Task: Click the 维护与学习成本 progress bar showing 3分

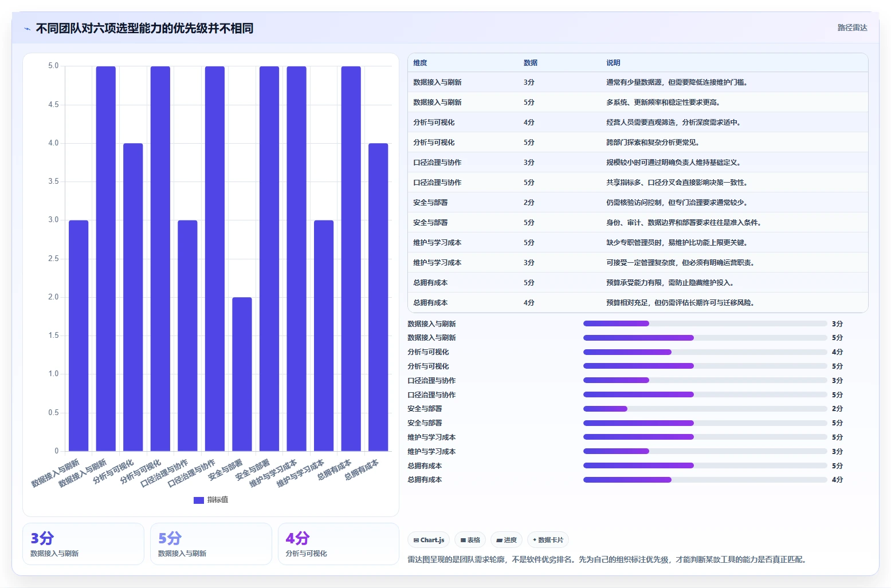Action: pyautogui.click(x=705, y=451)
